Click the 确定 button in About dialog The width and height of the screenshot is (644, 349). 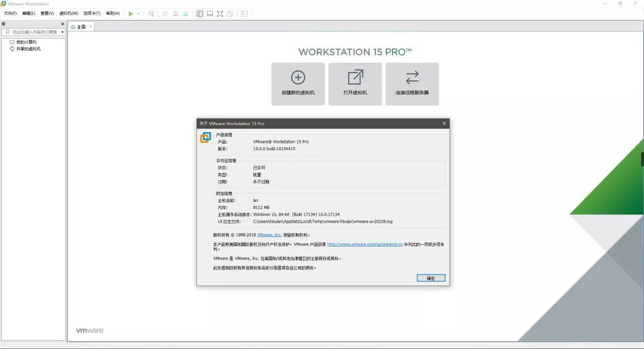(x=431, y=278)
